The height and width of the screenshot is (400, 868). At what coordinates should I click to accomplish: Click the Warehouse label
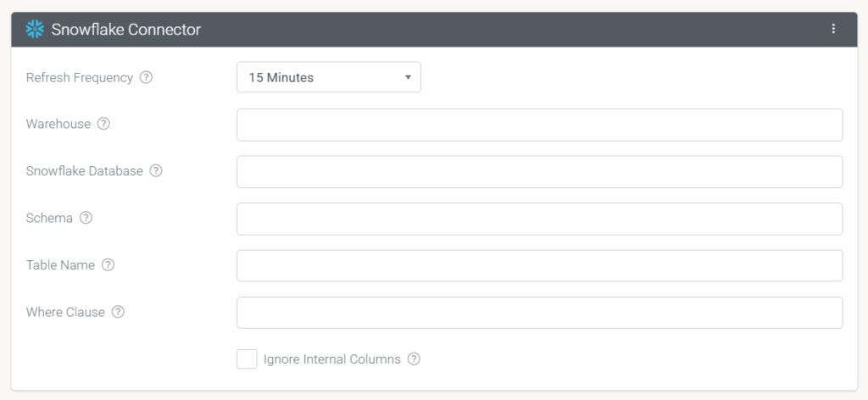(58, 124)
